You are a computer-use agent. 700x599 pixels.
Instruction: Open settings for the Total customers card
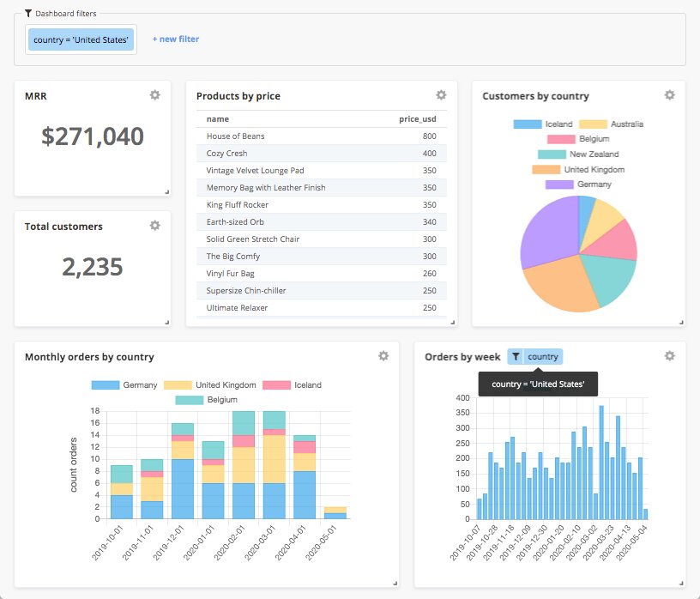click(x=154, y=226)
